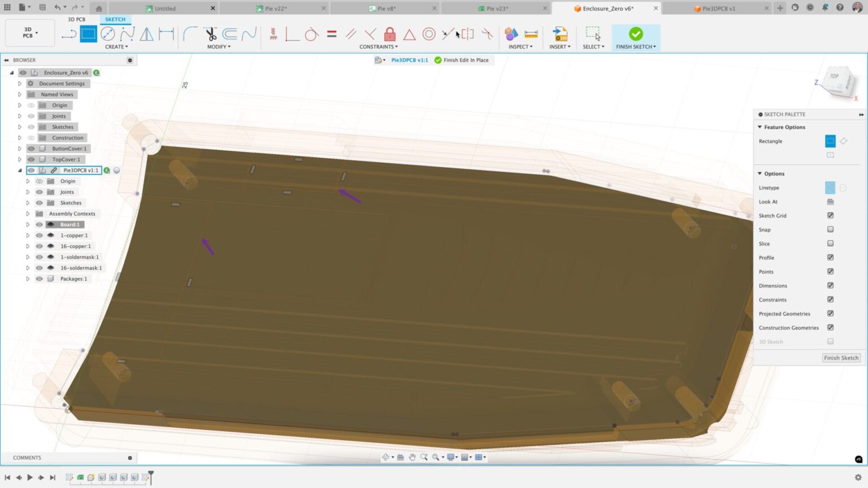Select the Line tool in the Create toolbar
This screenshot has height=488, width=868.
69,34
